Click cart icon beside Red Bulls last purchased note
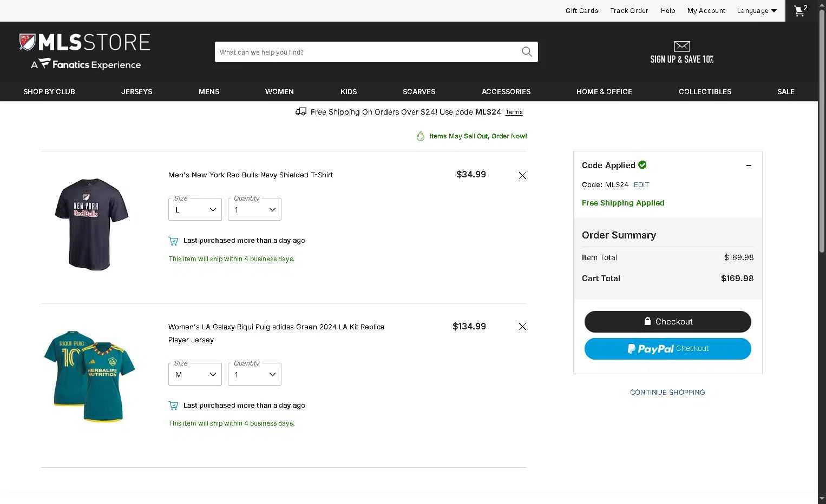The width and height of the screenshot is (826, 504). pos(173,241)
